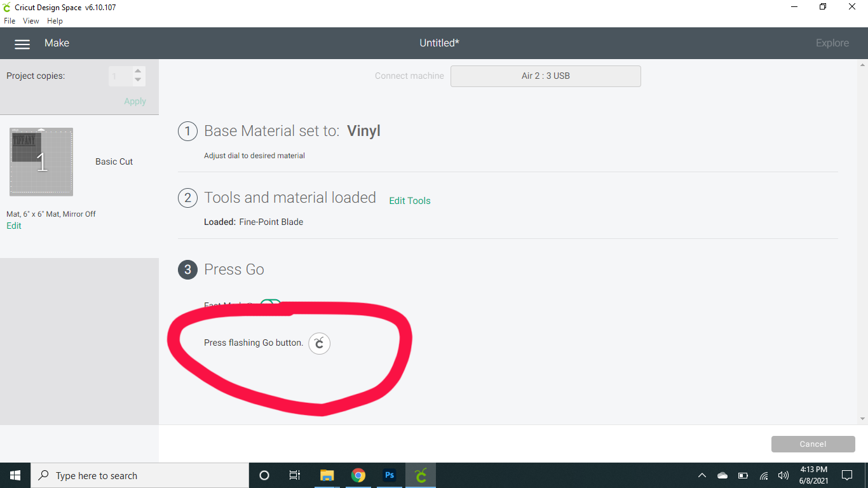Show hidden system tray icons
Image resolution: width=868 pixels, height=488 pixels.
pyautogui.click(x=702, y=475)
